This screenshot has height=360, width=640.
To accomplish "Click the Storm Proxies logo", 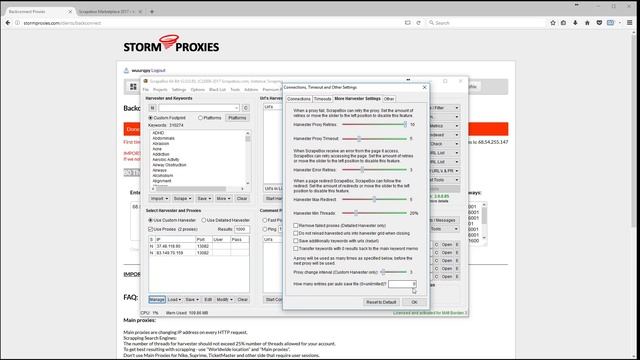I will [x=171, y=44].
